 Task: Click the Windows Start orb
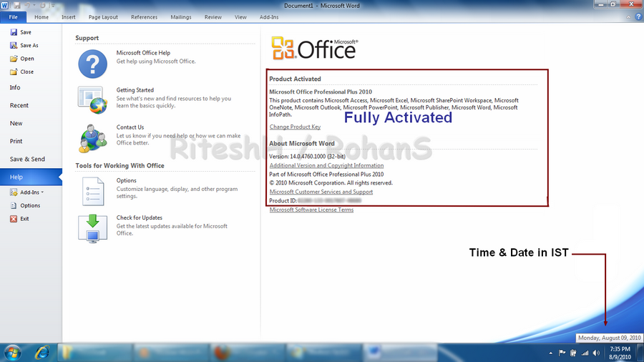click(x=12, y=353)
